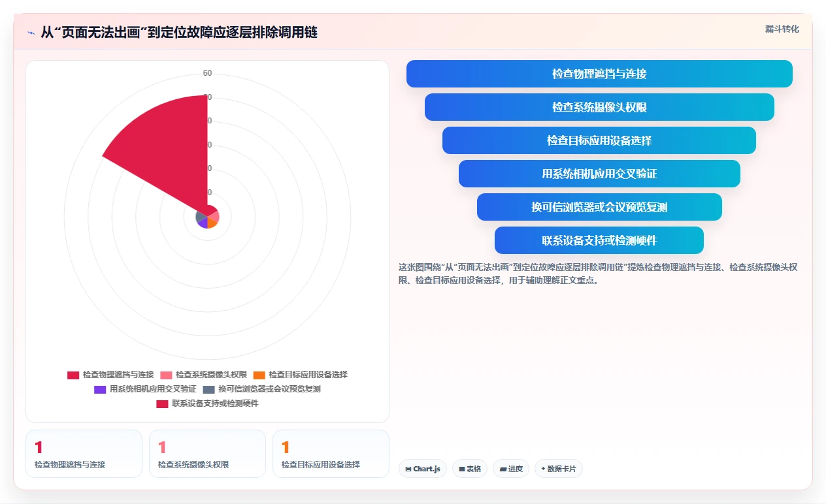Click the lightning icon beside the title
Image resolution: width=826 pixels, height=504 pixels.
[x=31, y=32]
